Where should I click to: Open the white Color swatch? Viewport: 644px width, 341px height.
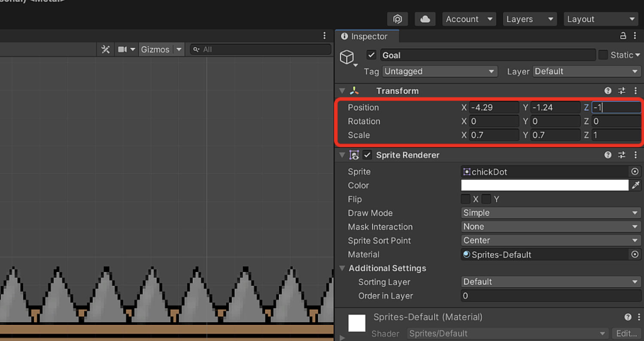(x=545, y=185)
